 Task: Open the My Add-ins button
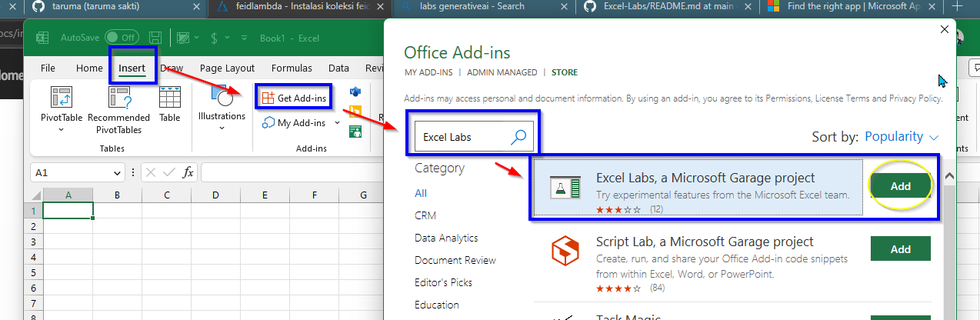point(295,122)
